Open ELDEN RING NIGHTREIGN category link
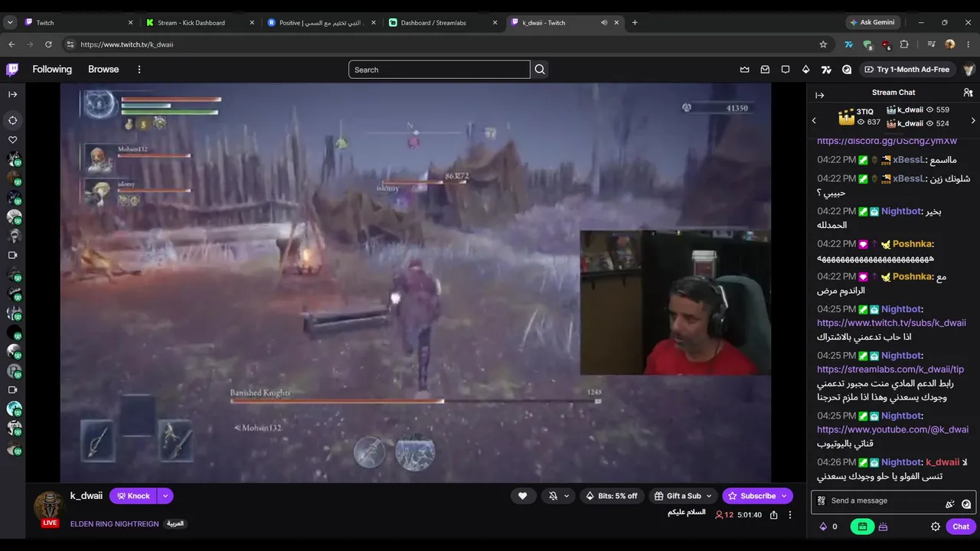Viewport: 980px width, 551px height. 115,524
